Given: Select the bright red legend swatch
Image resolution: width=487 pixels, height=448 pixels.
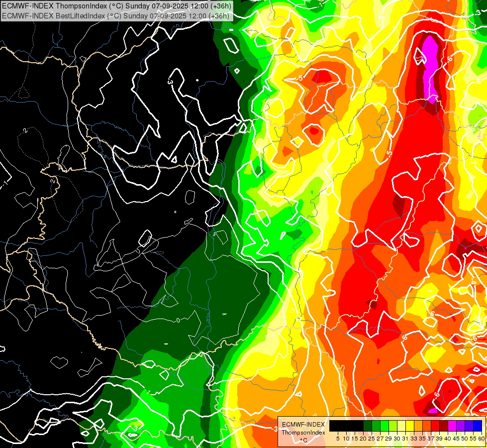Looking at the screenshot, I should [x=435, y=426].
